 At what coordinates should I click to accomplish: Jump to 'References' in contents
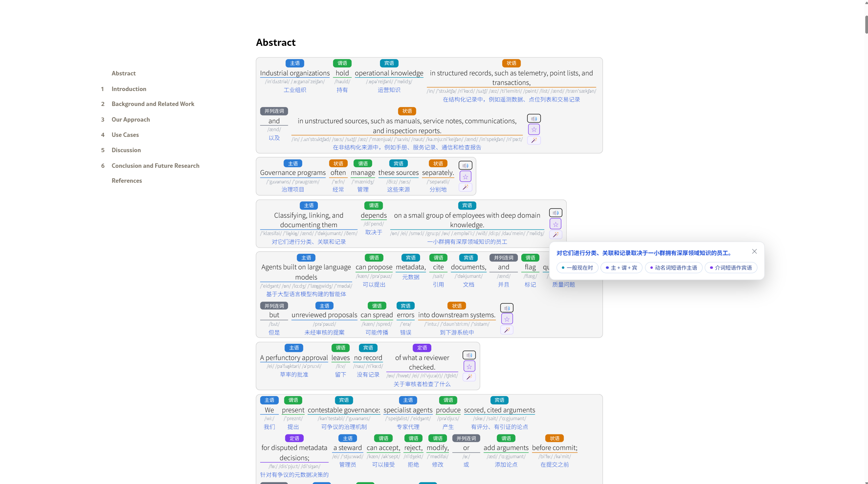pos(127,181)
